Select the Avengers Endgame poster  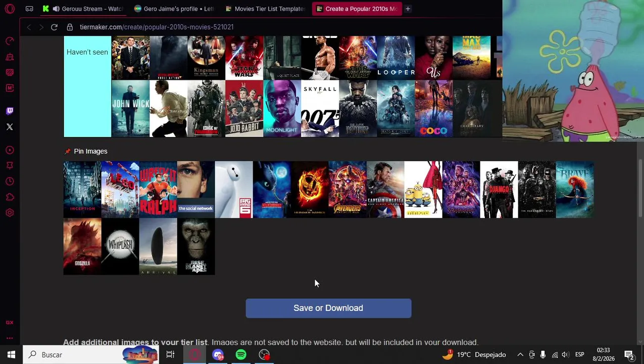(461, 190)
